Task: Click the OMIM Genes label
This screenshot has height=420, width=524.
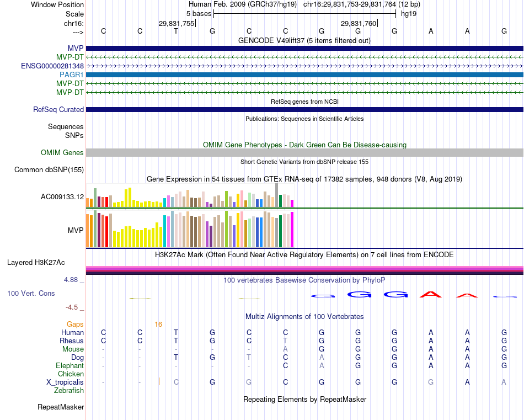Action: click(x=62, y=152)
